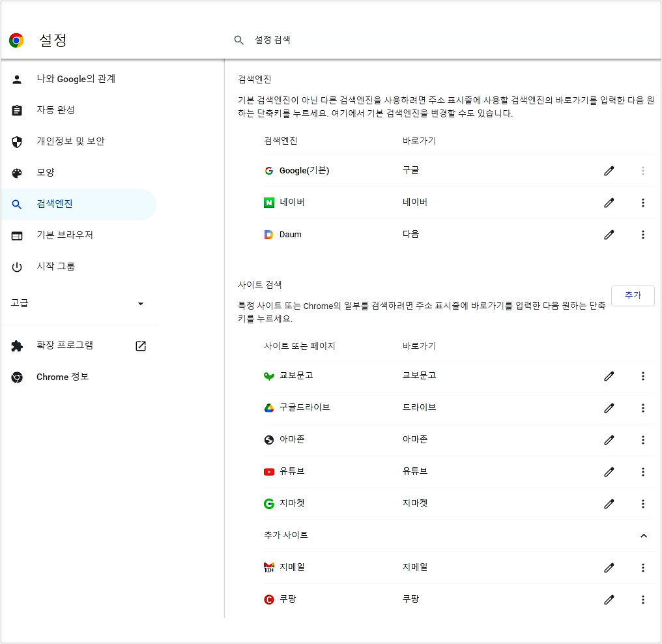The image size is (662, 644).
Task: Open more options for 지메일
Action: 642,568
